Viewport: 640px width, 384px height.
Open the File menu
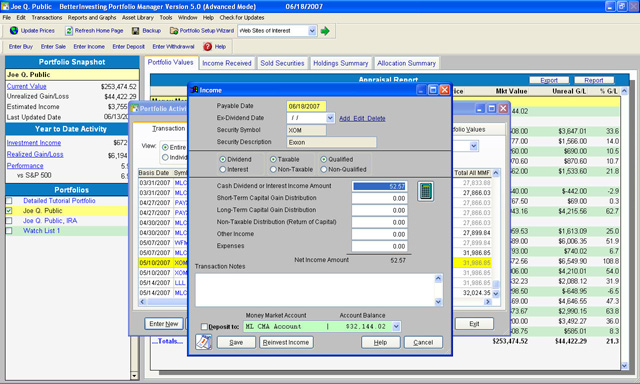(x=7, y=18)
